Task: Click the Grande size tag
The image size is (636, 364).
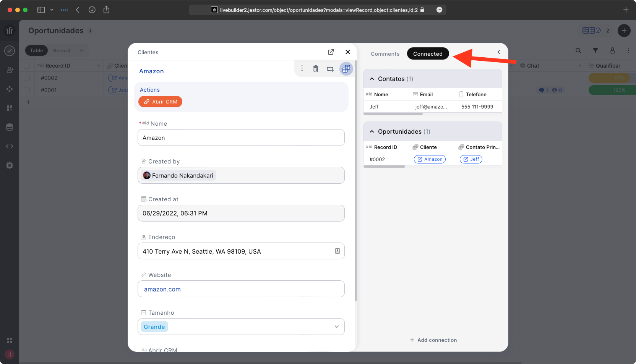Action: (154, 327)
